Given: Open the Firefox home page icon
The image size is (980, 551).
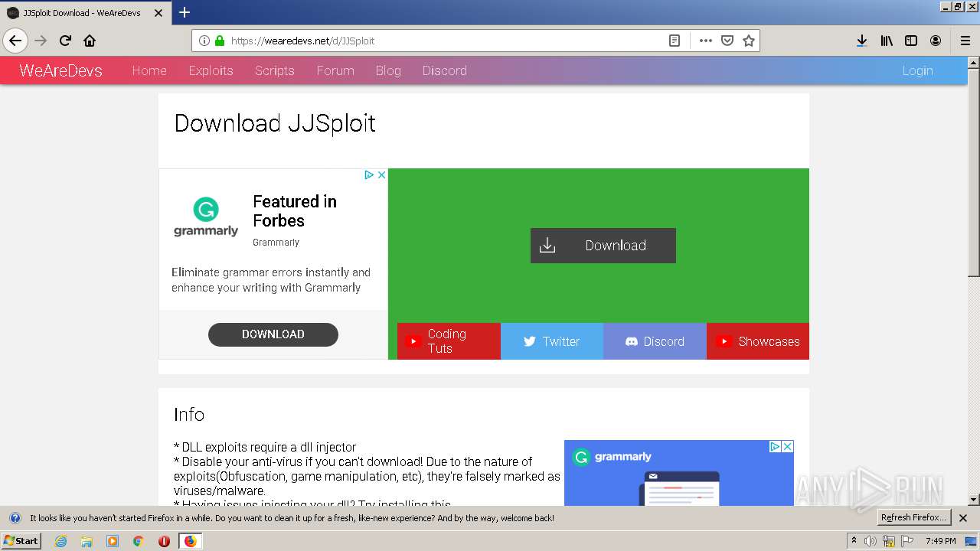Looking at the screenshot, I should (90, 41).
